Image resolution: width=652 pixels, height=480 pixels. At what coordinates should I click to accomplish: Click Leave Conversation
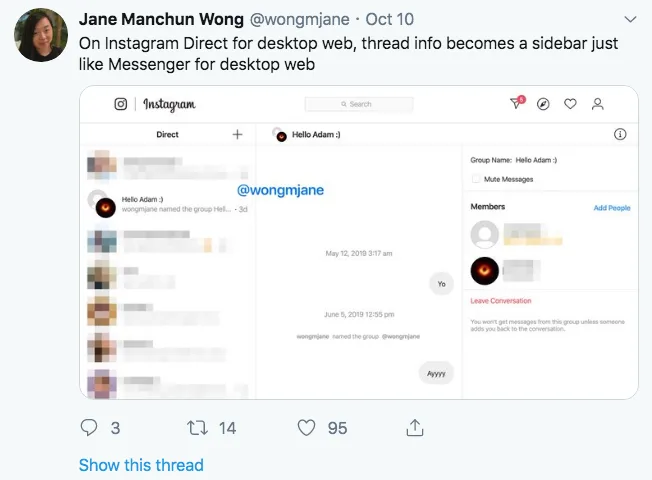point(501,300)
